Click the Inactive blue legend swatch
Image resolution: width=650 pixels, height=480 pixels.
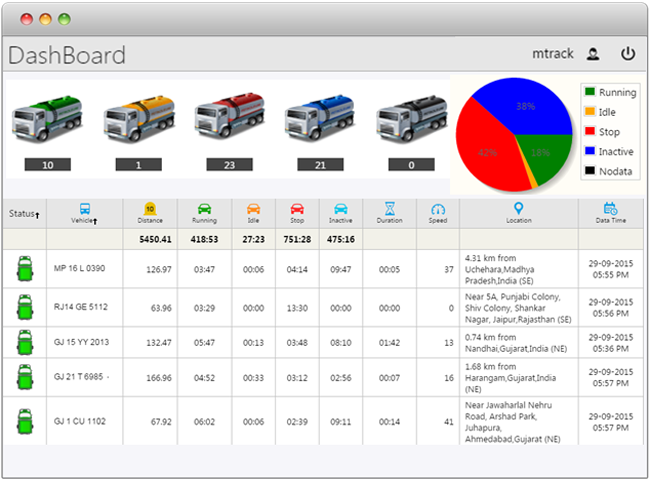coord(590,151)
